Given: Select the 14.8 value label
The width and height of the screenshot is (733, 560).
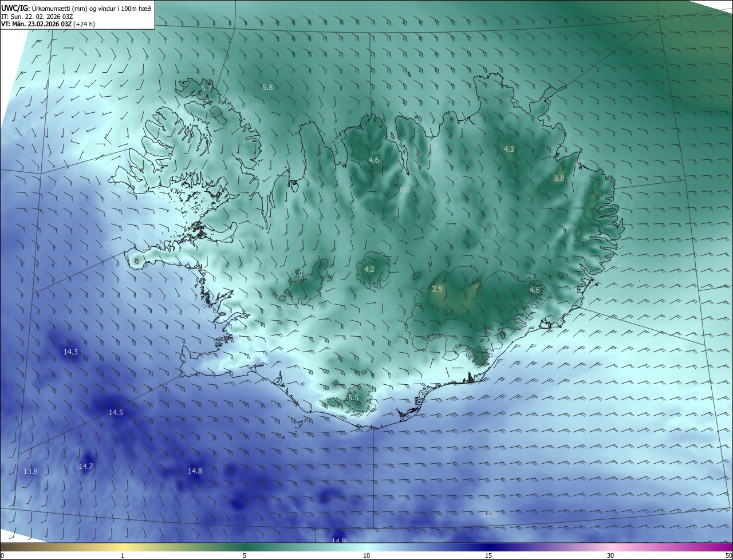Looking at the screenshot, I should pyautogui.click(x=195, y=471).
